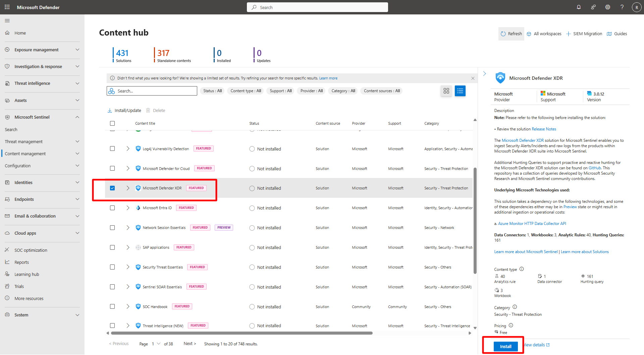Open the Release Notes link

click(x=544, y=129)
